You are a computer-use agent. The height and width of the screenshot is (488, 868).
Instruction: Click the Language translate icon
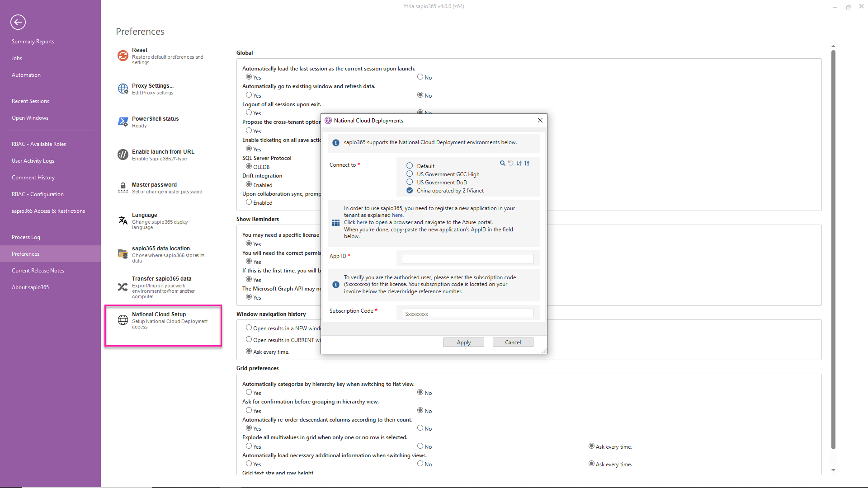tap(123, 221)
